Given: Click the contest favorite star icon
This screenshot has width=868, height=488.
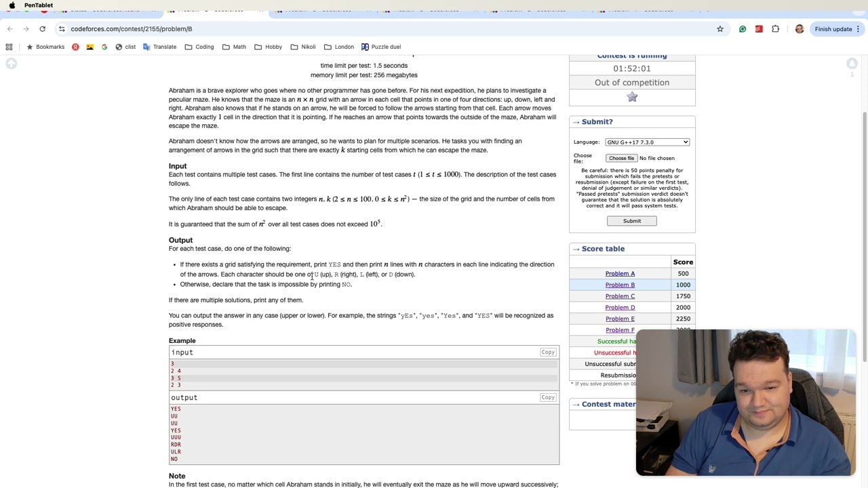Looking at the screenshot, I should 632,97.
